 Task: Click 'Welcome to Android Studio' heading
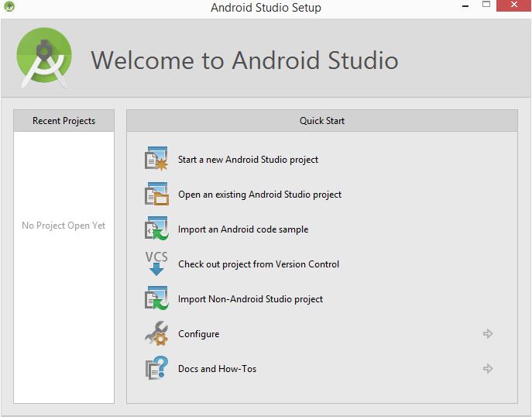244,60
